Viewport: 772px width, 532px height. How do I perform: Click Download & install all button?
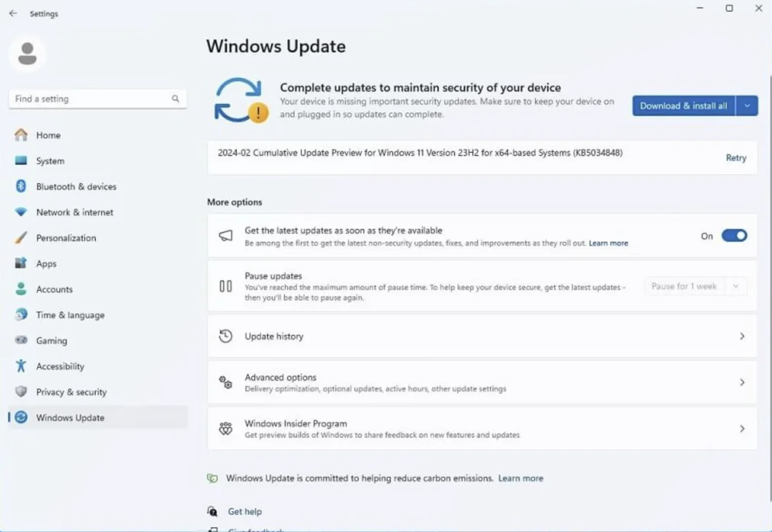pos(683,106)
